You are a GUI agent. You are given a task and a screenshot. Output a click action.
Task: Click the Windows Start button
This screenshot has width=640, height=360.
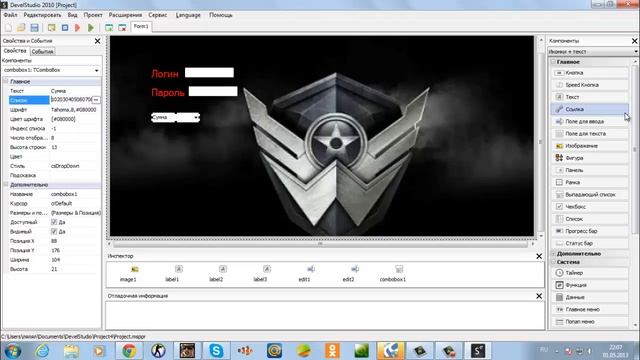13,351
